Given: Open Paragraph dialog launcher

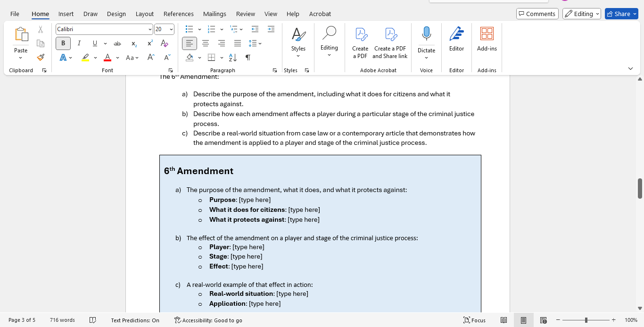Looking at the screenshot, I should point(275,70).
